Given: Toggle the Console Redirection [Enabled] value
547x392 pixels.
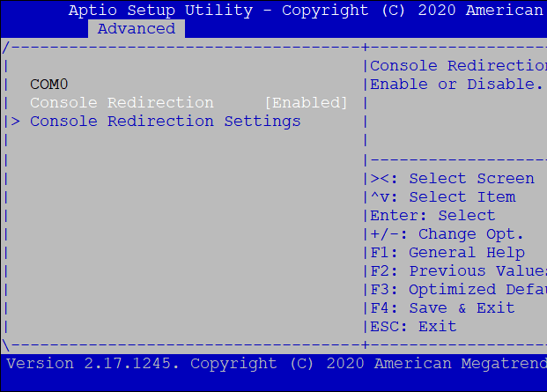Looking at the screenshot, I should tap(306, 102).
